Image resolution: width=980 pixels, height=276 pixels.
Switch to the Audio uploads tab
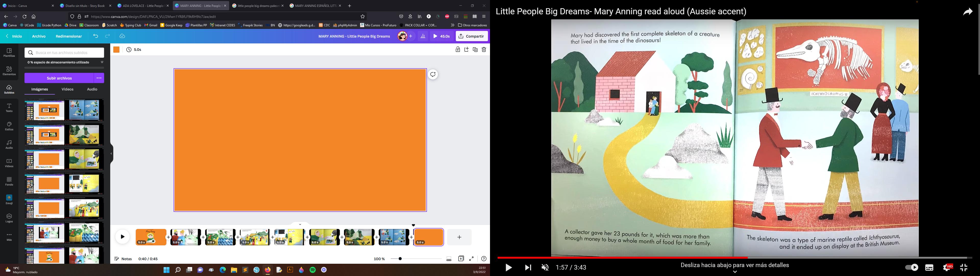92,89
